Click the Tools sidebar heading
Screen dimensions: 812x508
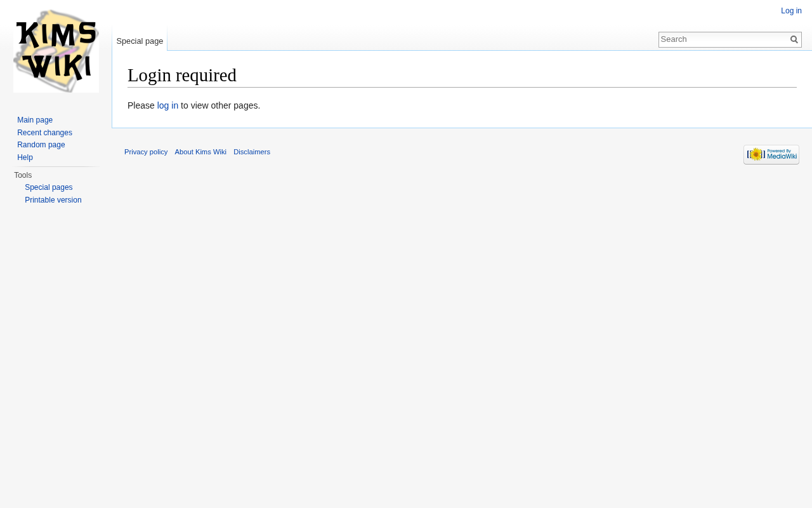[x=23, y=175]
